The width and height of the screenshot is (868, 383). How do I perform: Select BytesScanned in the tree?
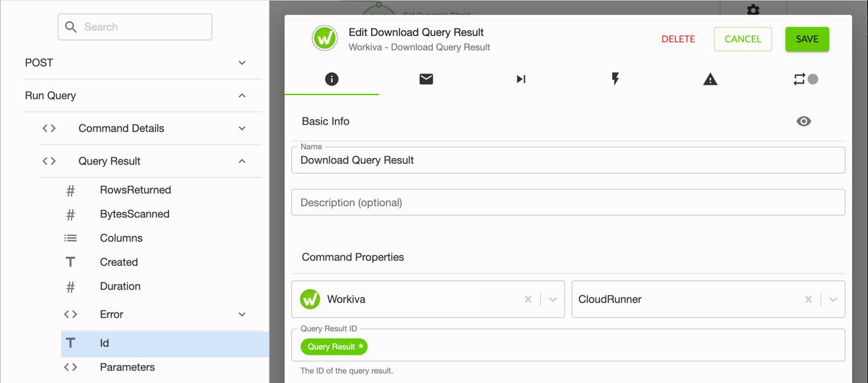(135, 214)
